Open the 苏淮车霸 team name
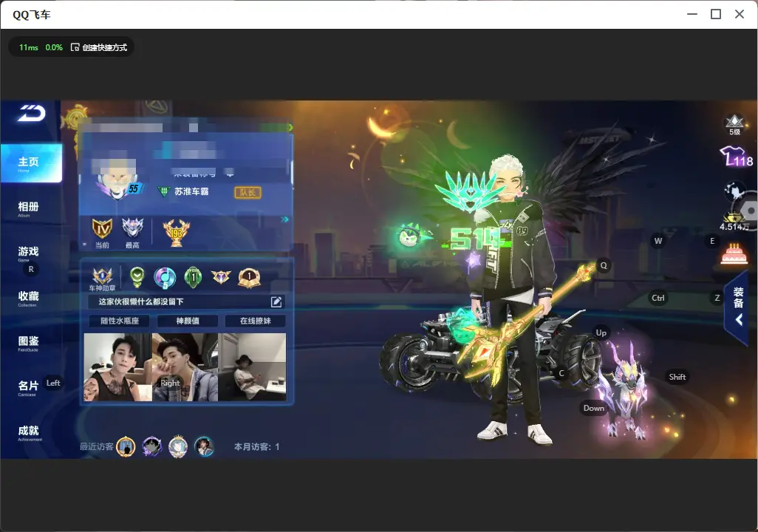 click(191, 192)
